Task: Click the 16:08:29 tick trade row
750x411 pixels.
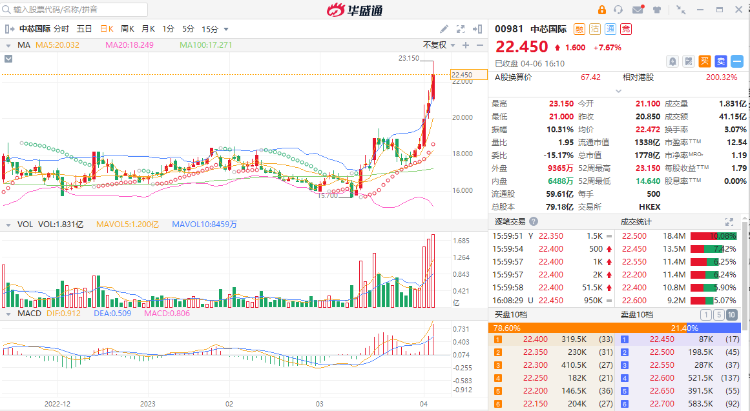Action: 552,300
